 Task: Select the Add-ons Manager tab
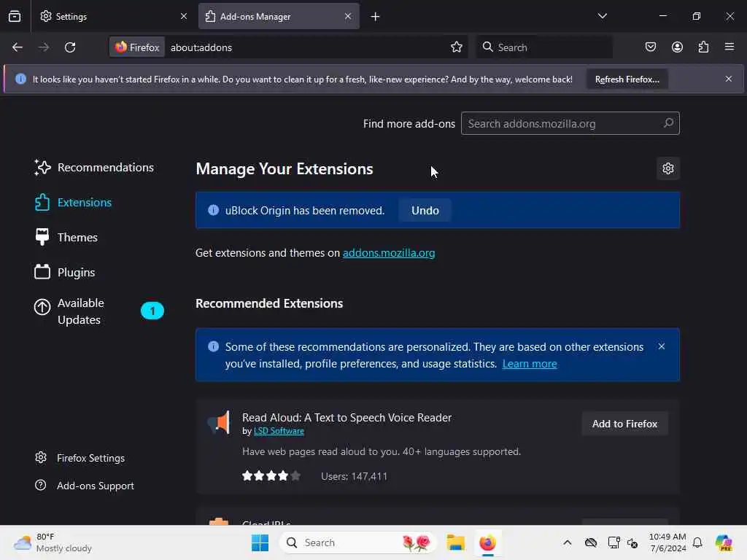[x=279, y=16]
